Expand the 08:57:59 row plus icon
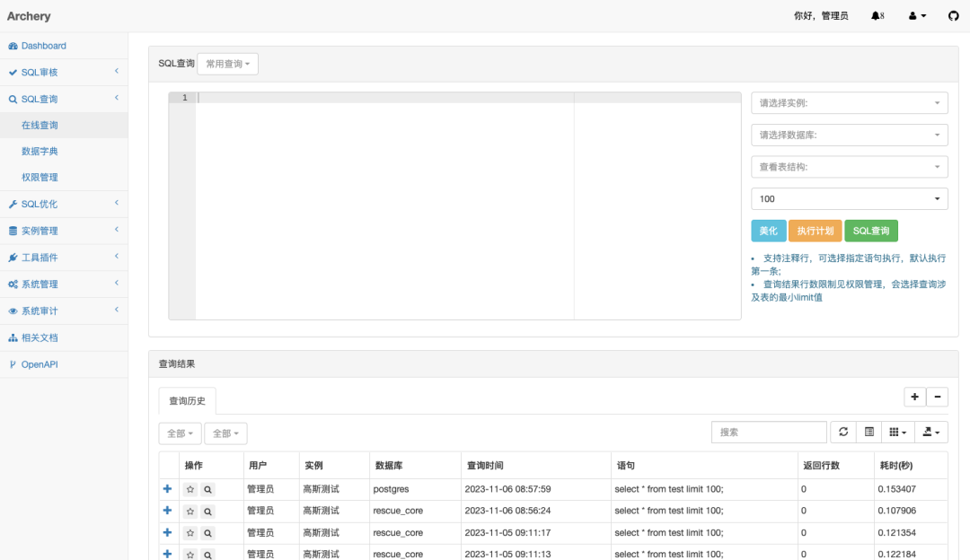 167,489
